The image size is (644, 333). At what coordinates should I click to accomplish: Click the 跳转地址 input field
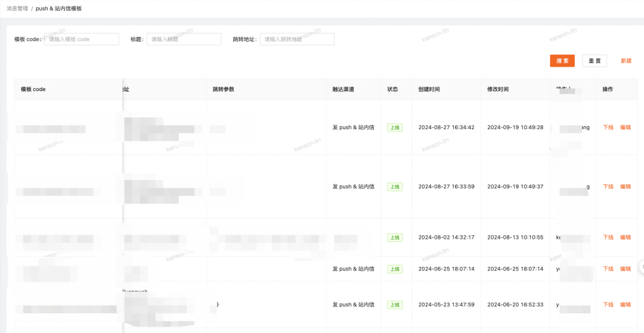click(x=297, y=39)
